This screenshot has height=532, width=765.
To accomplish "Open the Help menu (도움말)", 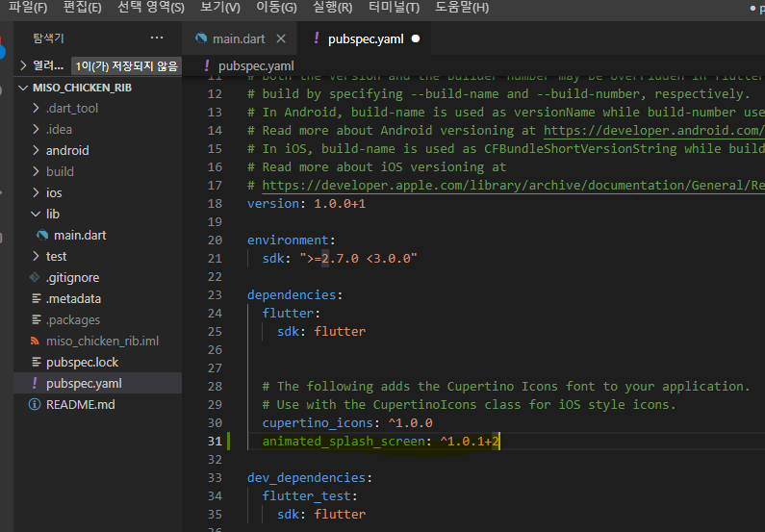I will (x=462, y=8).
